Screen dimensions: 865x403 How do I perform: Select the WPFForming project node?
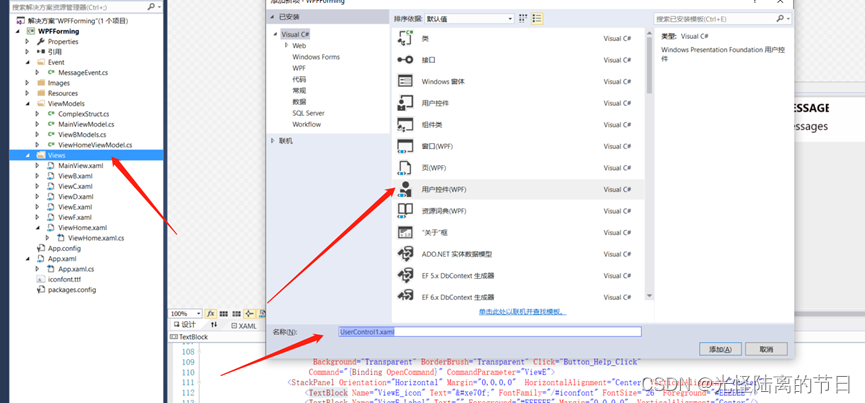pyautogui.click(x=58, y=31)
